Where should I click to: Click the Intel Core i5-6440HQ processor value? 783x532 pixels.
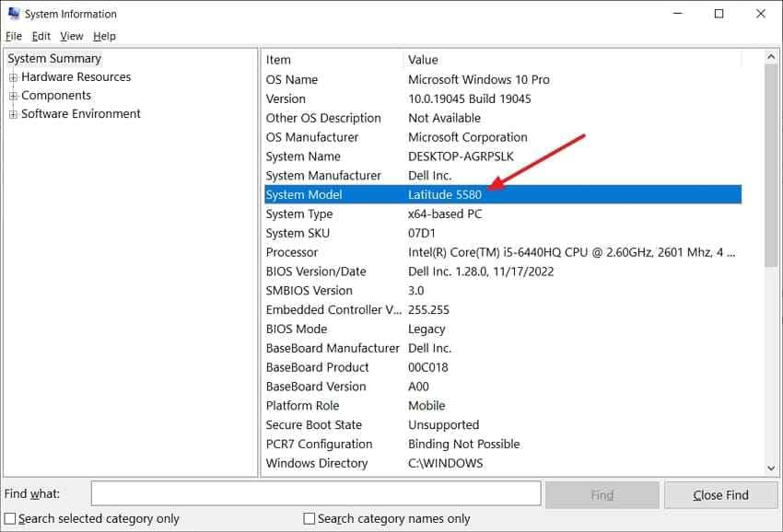(572, 252)
